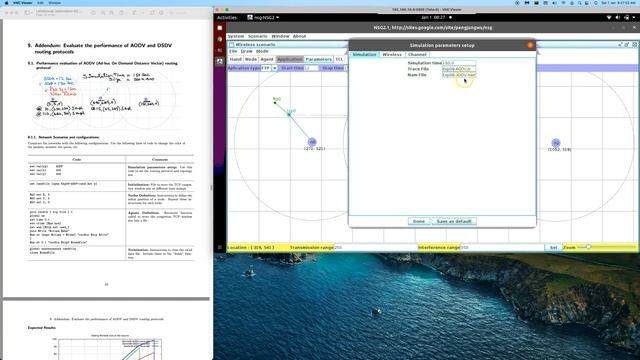Image resolution: width=640 pixels, height=360 pixels.
Task: Click the Ubuntu clock Jan 1 00:27
Action: tap(433, 18)
